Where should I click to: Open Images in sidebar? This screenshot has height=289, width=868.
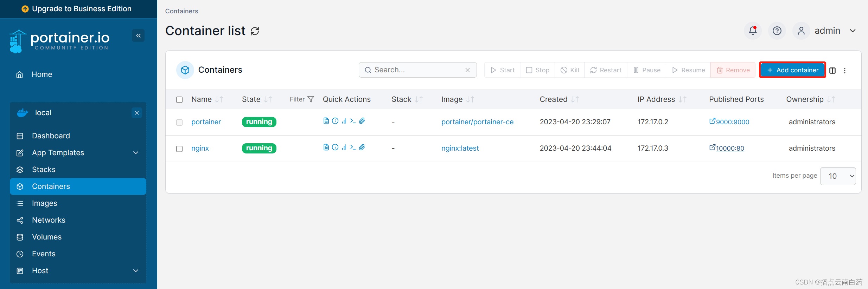tap(78, 203)
